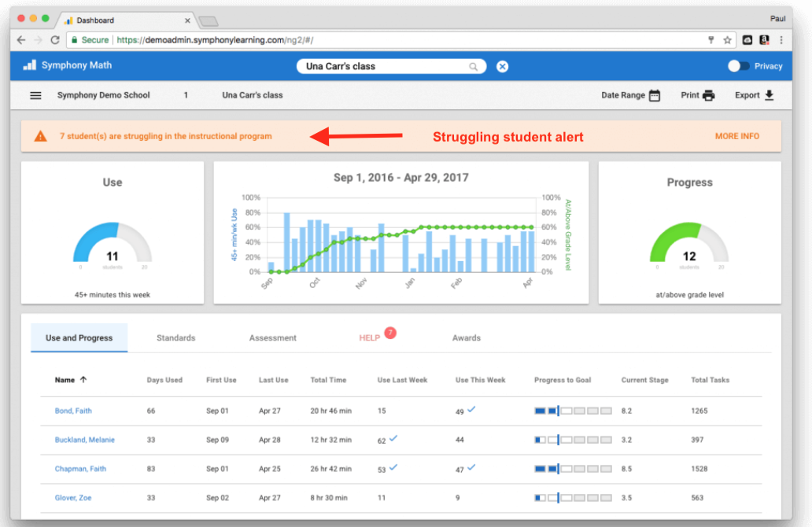The width and height of the screenshot is (812, 527).
Task: Select Symphony Demo School breadcrumb
Action: pyautogui.click(x=104, y=95)
